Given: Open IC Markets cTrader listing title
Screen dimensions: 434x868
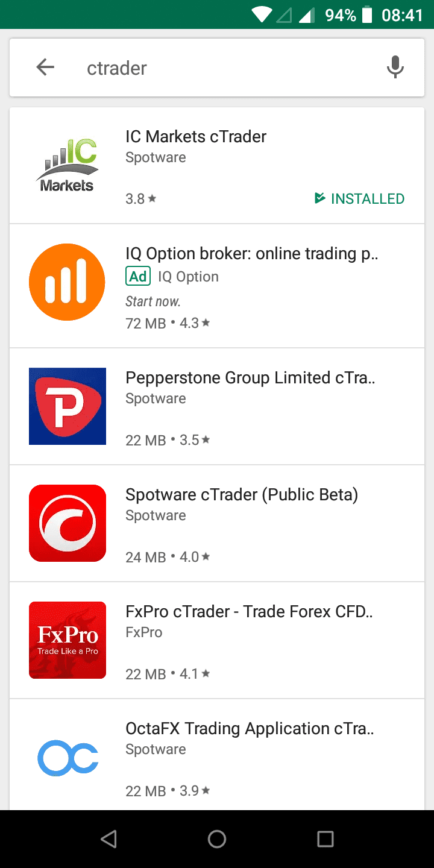Looking at the screenshot, I should 196,137.
